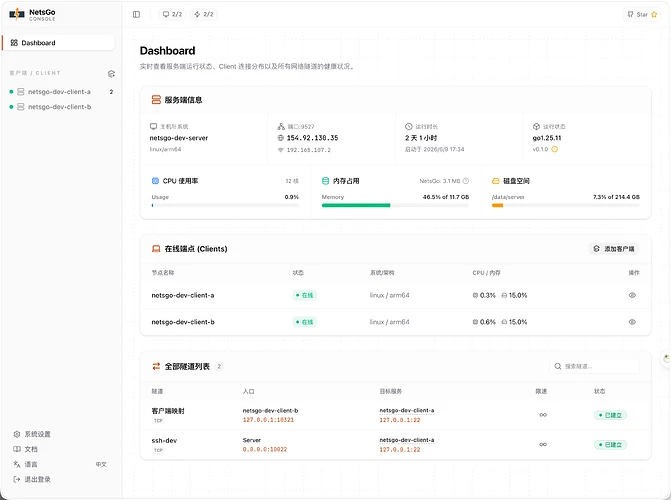Viewport: 671px width, 500px height.
Task: Open system settings in sidebar
Action: click(x=32, y=434)
